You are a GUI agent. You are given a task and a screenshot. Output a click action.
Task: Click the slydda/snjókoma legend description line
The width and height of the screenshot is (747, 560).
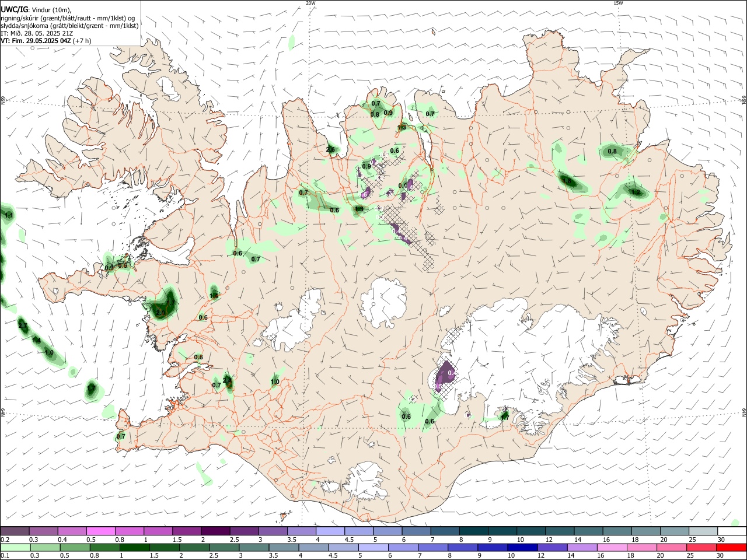[69, 26]
